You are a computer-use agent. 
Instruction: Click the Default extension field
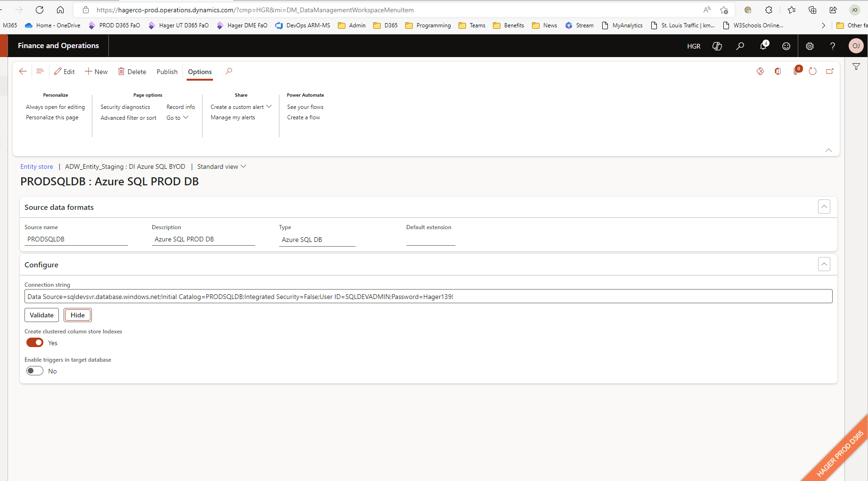(431, 239)
